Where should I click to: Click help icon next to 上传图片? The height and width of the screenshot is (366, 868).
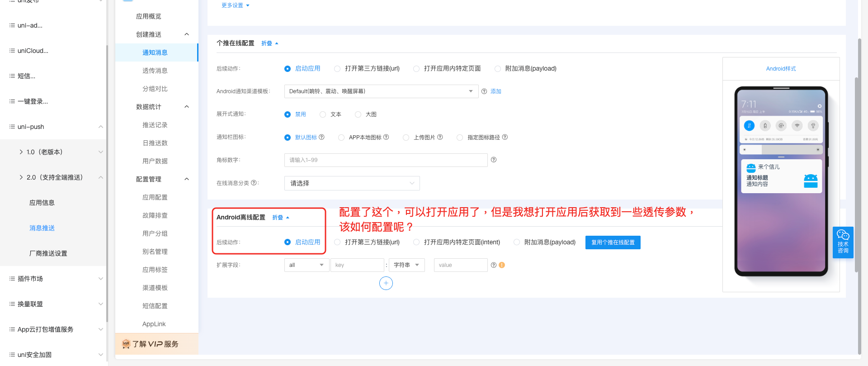440,137
